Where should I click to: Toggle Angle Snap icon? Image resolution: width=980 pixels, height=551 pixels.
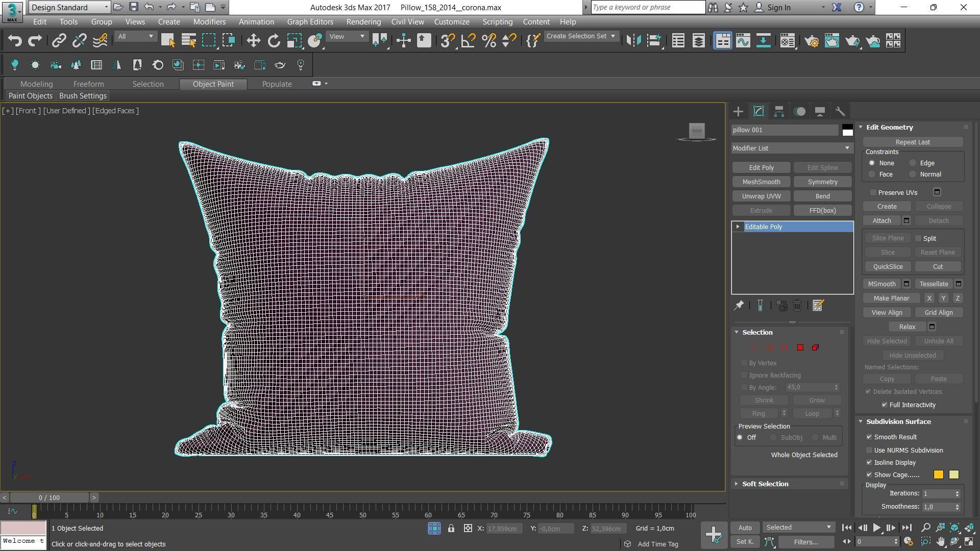click(468, 41)
